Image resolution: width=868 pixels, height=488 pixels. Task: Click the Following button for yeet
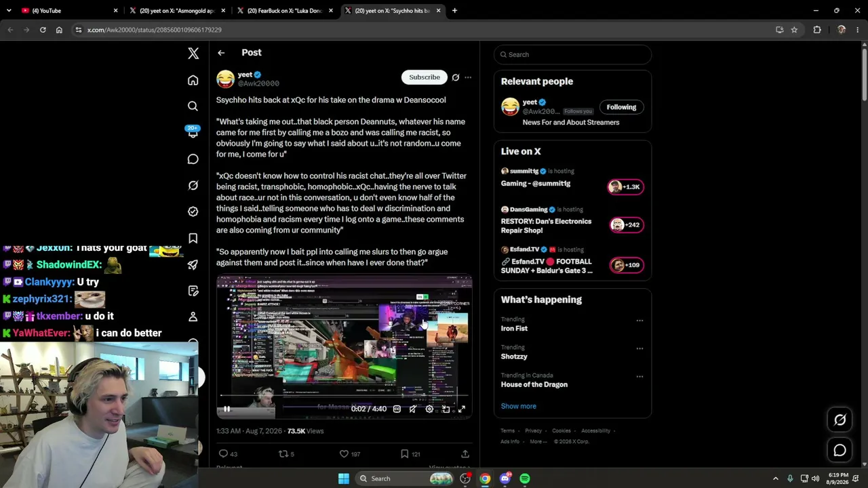621,107
